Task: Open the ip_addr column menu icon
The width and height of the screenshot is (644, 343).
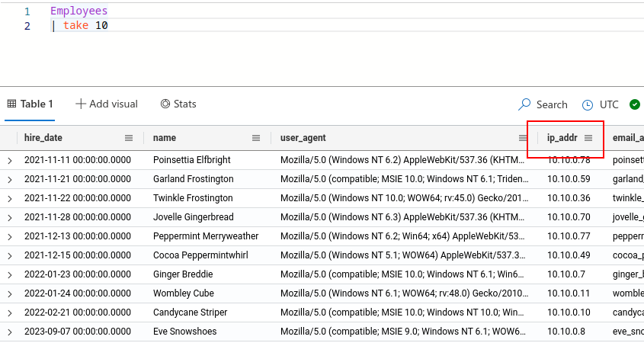Action: coord(588,138)
